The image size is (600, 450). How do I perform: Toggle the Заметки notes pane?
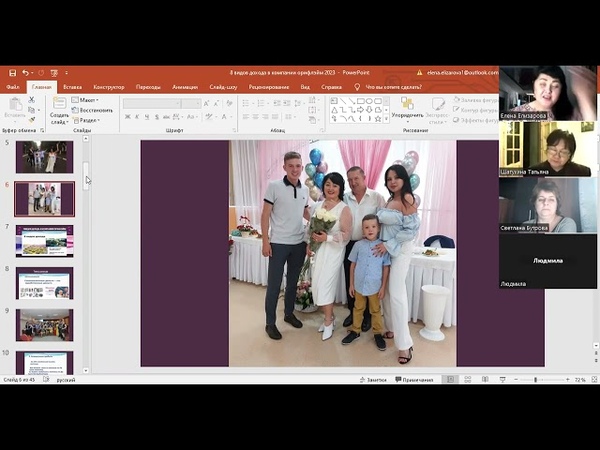[x=373, y=380]
